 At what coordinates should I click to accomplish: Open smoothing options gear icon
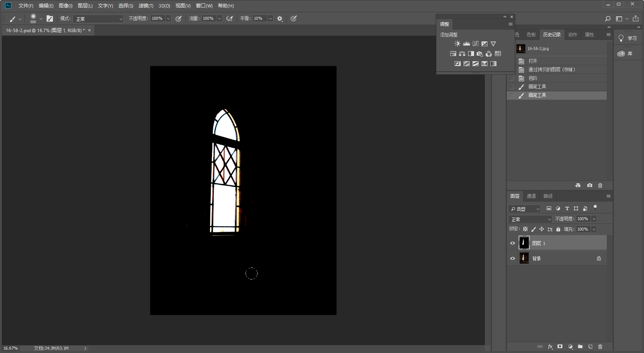coord(280,19)
